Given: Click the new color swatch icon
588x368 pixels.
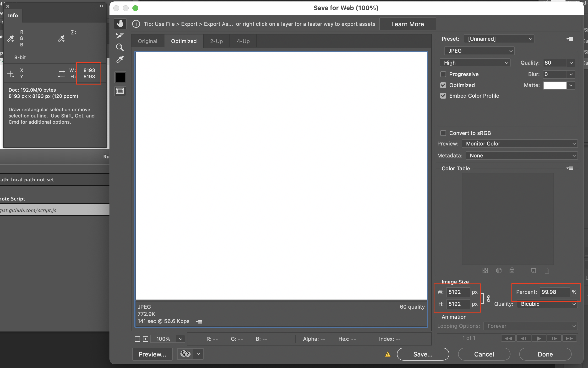Looking at the screenshot, I should [x=533, y=271].
